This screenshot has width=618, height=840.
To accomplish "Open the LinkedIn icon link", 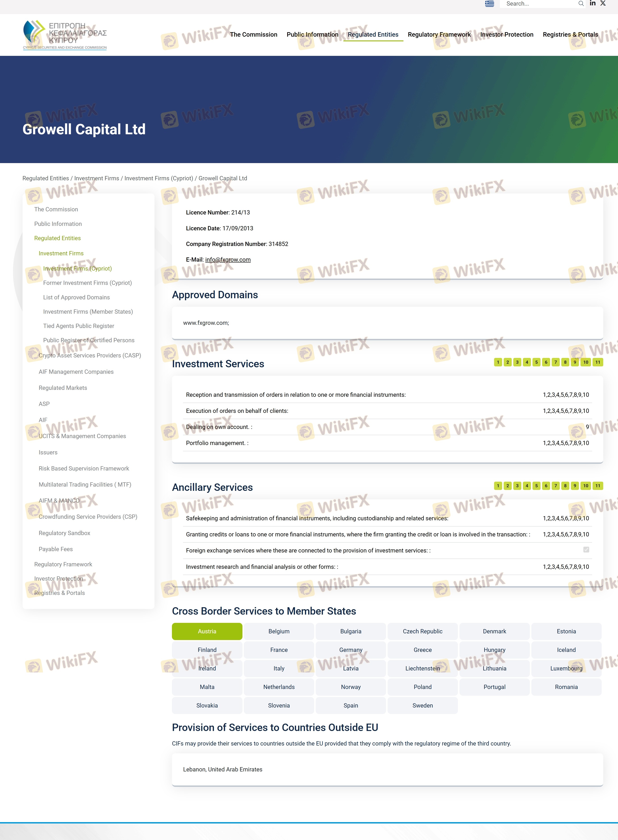I will pos(593,3).
